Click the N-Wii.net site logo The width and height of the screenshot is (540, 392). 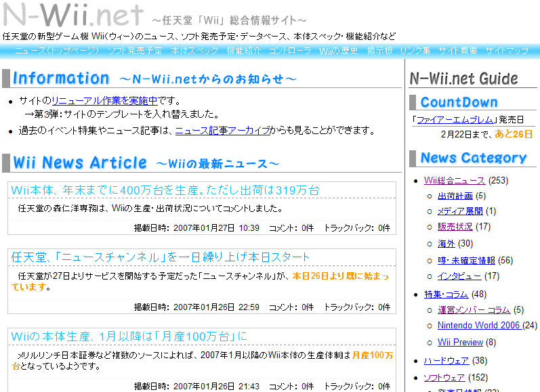tap(73, 15)
